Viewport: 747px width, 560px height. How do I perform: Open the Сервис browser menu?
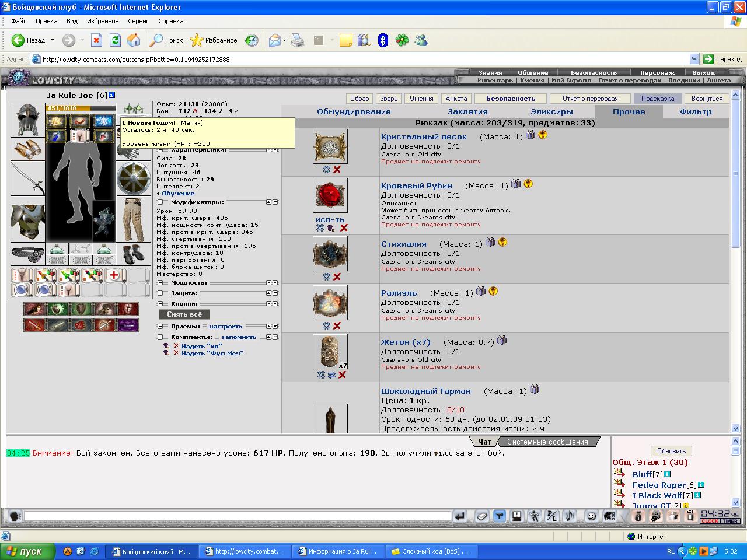click(x=138, y=21)
